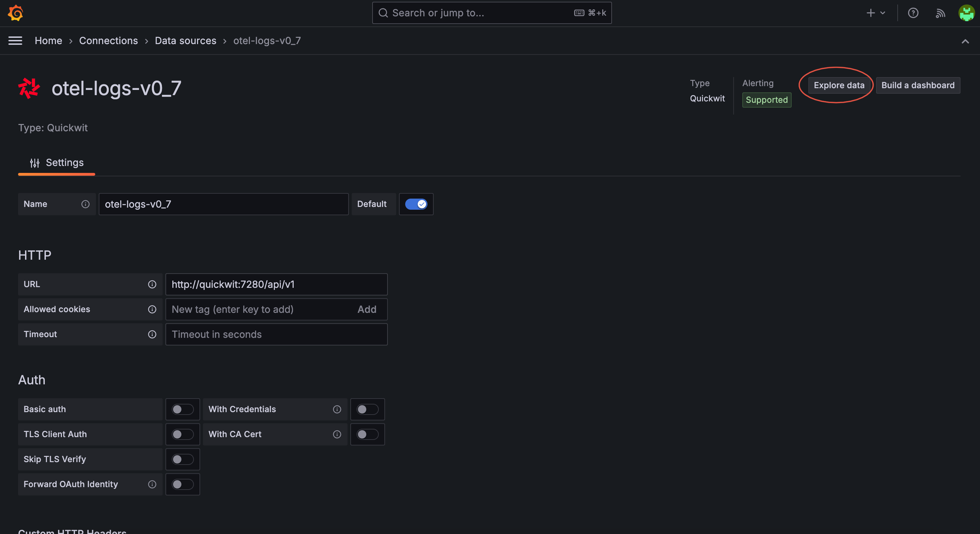
Task: Click the otel-logs-v0_7 page title
Action: point(116,88)
